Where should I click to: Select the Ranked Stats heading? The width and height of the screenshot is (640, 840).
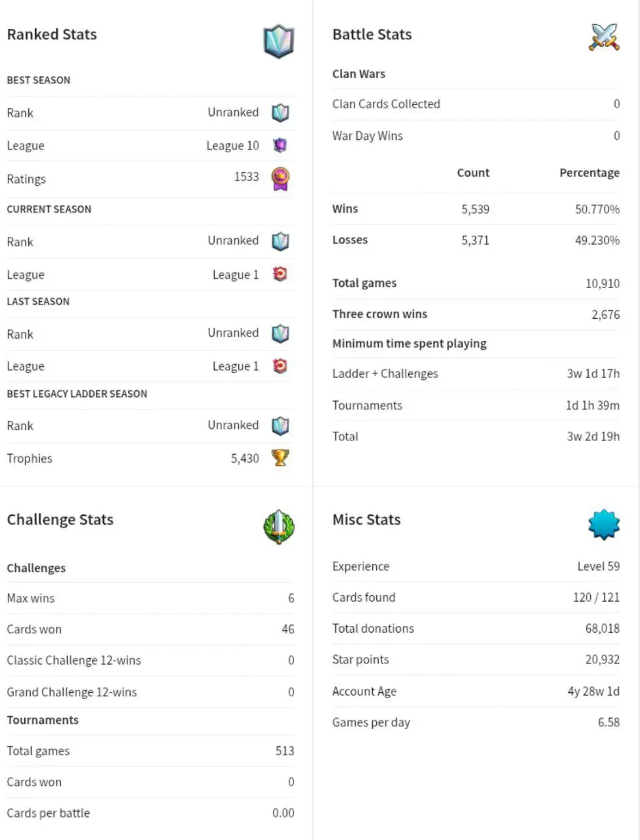tap(51, 34)
